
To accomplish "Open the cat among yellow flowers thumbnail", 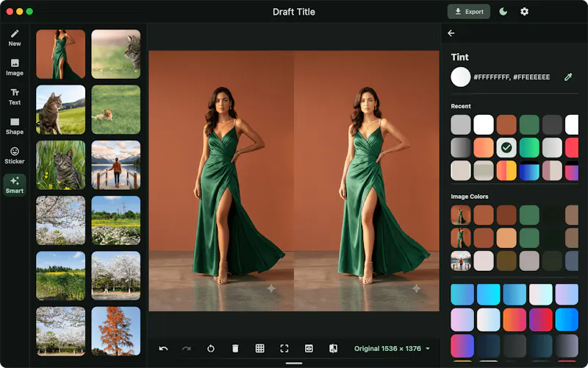I will tap(61, 165).
